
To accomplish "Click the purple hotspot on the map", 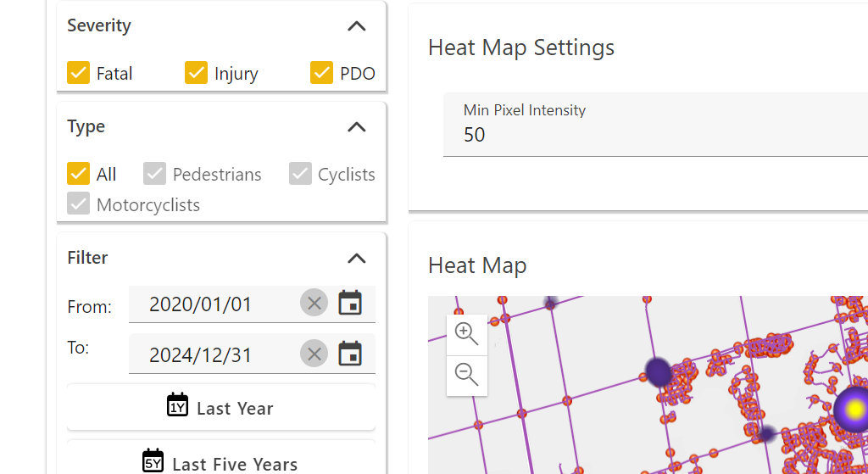I will point(659,371).
